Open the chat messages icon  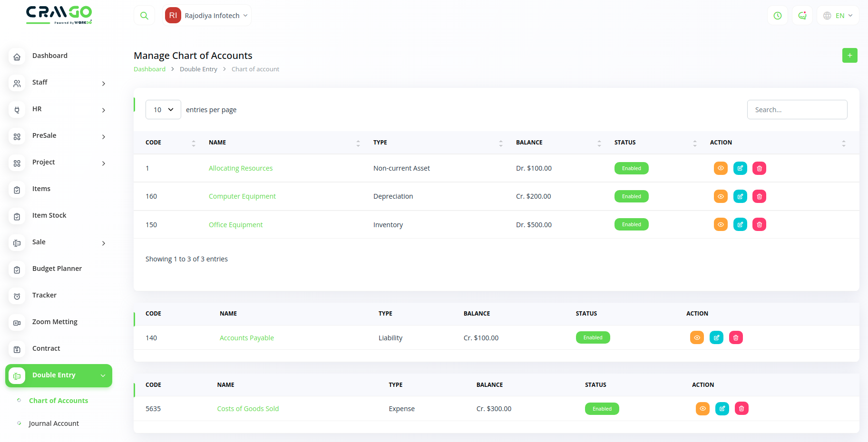pyautogui.click(x=802, y=16)
